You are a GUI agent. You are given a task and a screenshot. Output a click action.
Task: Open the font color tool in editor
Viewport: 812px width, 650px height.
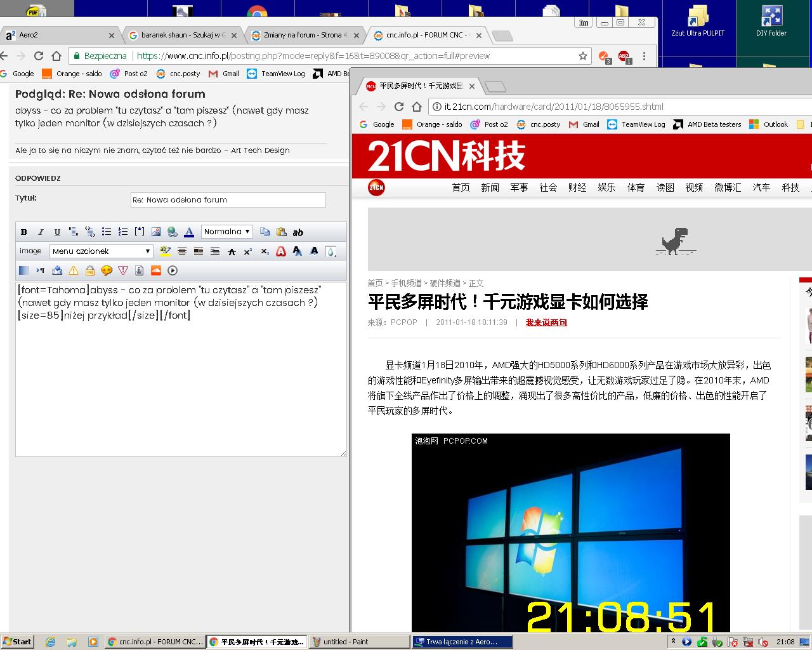pyautogui.click(x=189, y=232)
